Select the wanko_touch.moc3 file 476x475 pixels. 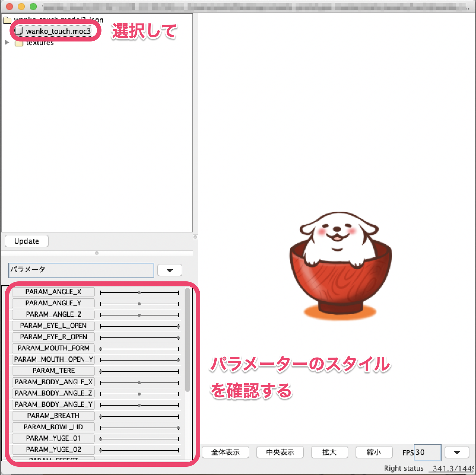pos(58,31)
